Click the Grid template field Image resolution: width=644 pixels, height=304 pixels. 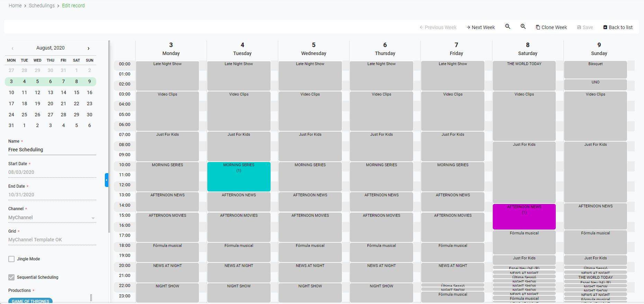(52, 240)
